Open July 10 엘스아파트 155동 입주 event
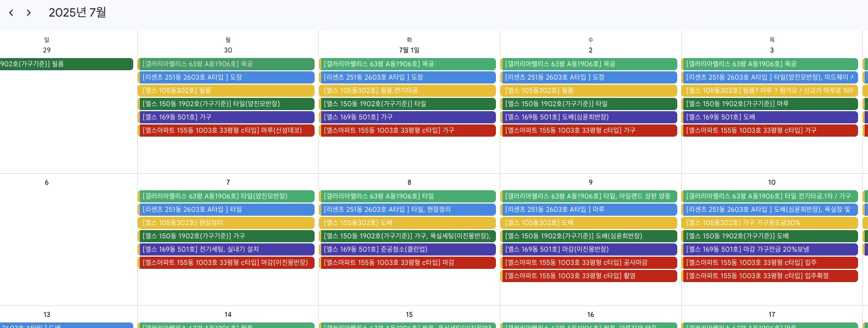Viewport: 868px width, 328px height. [770, 263]
